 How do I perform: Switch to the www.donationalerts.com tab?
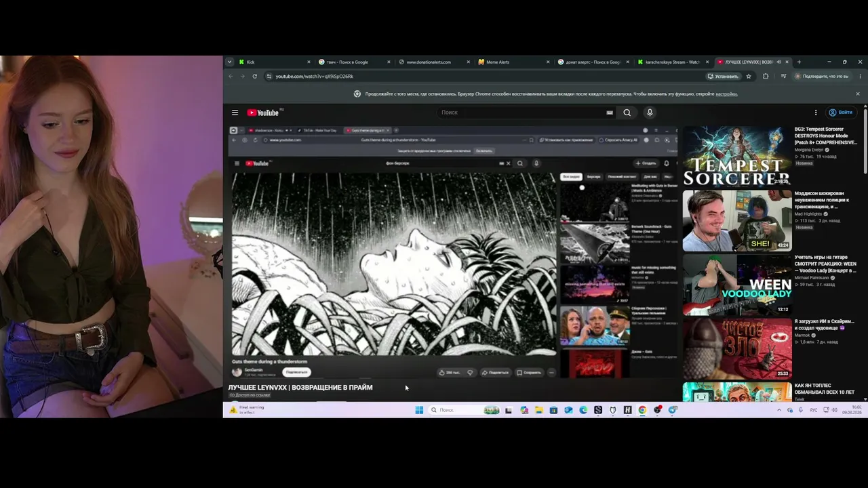[434, 62]
